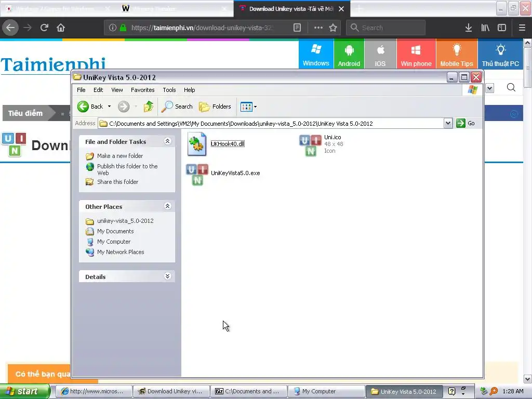Click the UniKeyVista5.0.exe file name
This screenshot has width=532, height=399.
(235, 173)
